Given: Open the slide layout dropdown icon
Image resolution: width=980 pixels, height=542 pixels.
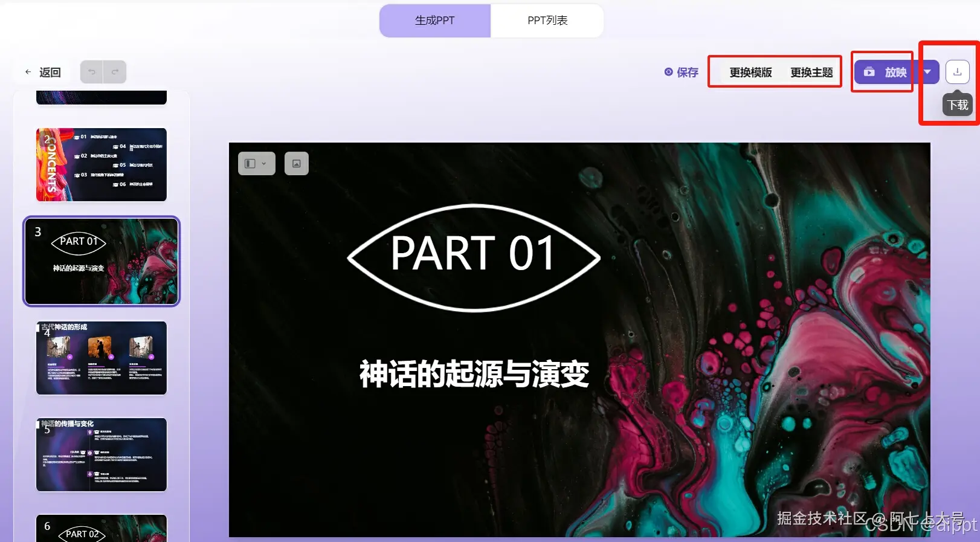Looking at the screenshot, I should click(x=257, y=163).
